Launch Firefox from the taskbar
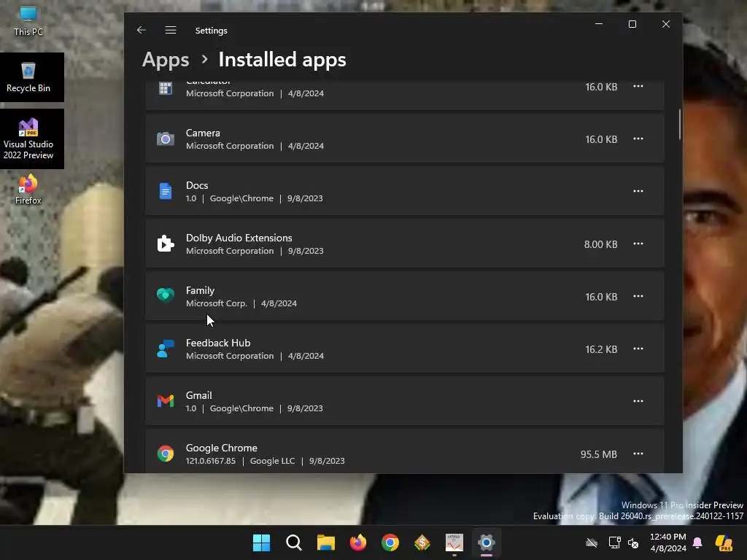The height and width of the screenshot is (560, 747). pyautogui.click(x=357, y=542)
